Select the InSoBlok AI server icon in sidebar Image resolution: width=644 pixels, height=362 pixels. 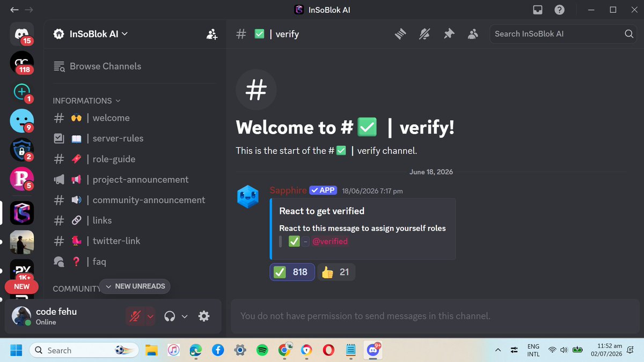point(21,213)
